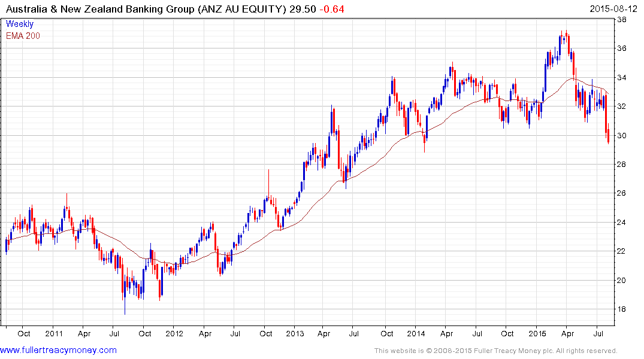Click the price change value '-0.64'
Viewport: 644px width, 359px height.
coord(332,9)
